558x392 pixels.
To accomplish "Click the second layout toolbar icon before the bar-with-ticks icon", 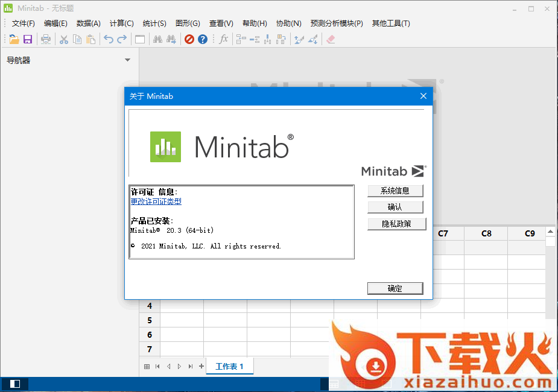I will click(255, 39).
